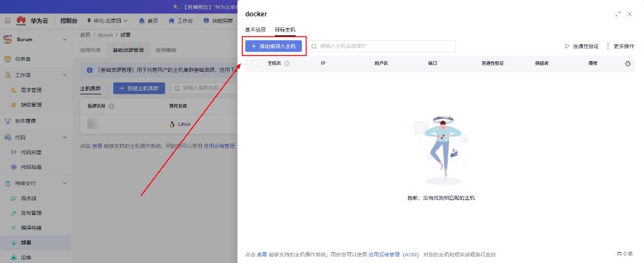Focus the cluster name search field
644x263 pixels.
tap(204, 88)
